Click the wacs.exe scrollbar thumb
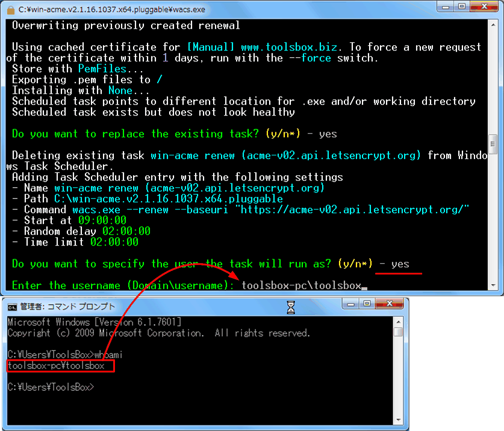Screen dimensions: 504x431 tap(493, 144)
